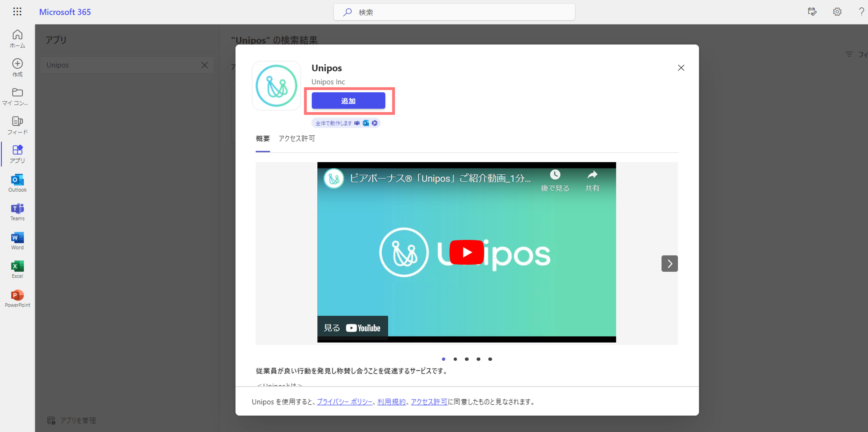The height and width of the screenshot is (432, 868).
Task: Click the magnifier icon in search bar
Action: coord(347,12)
